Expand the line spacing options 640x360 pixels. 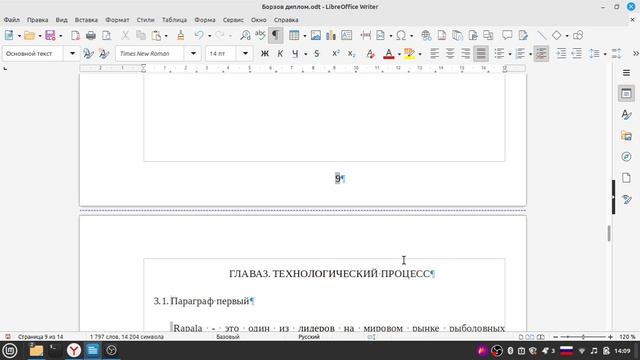(605, 53)
